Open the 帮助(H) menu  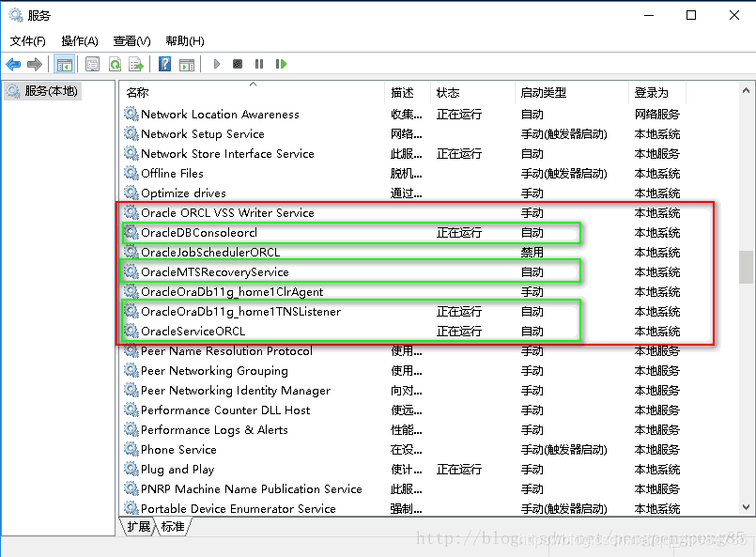[185, 41]
